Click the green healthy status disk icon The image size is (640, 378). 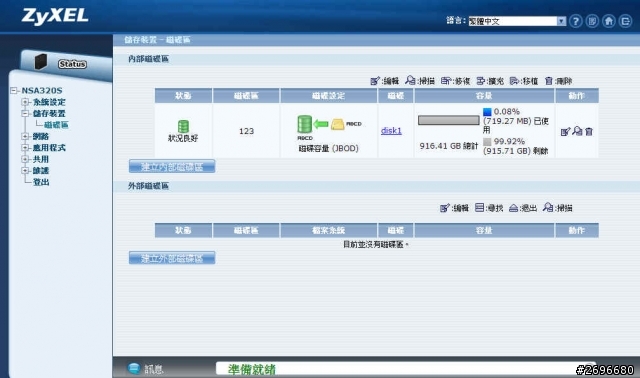(x=183, y=127)
